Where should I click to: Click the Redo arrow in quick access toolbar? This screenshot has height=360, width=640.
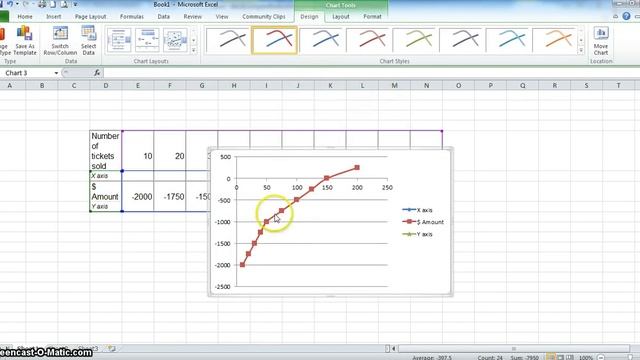pyautogui.click(x=25, y=4)
